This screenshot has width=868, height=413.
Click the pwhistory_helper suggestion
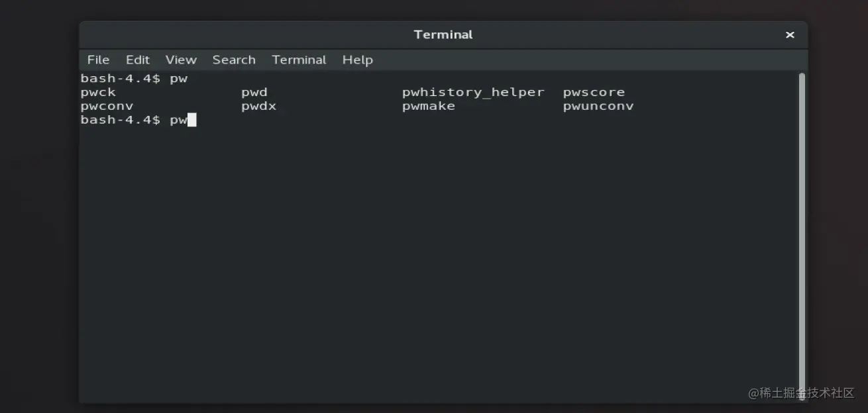[x=473, y=93]
